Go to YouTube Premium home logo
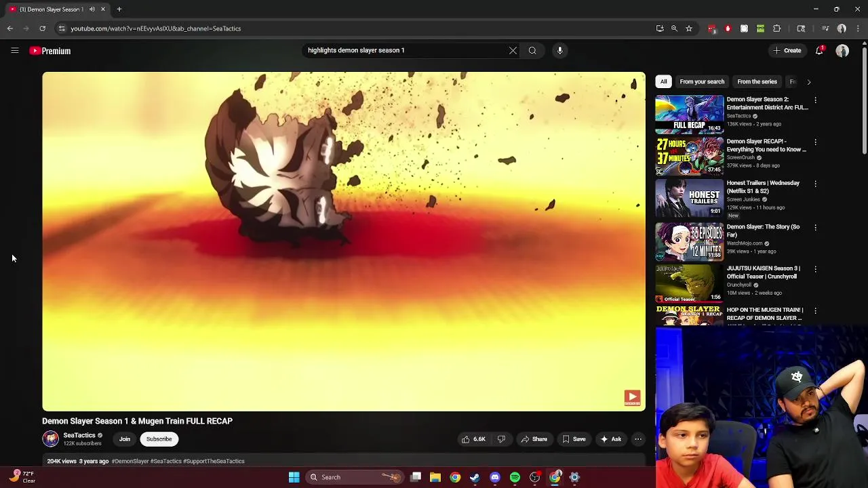Image resolution: width=868 pixels, height=488 pixels. click(x=50, y=51)
